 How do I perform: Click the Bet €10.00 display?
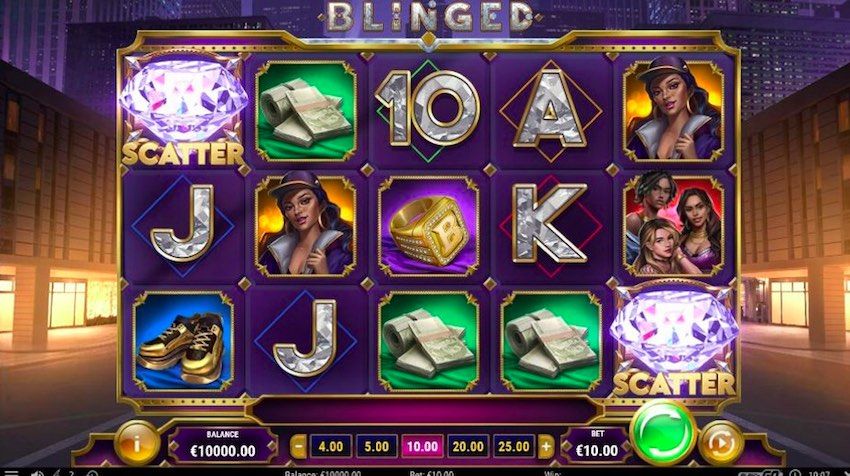click(x=597, y=445)
